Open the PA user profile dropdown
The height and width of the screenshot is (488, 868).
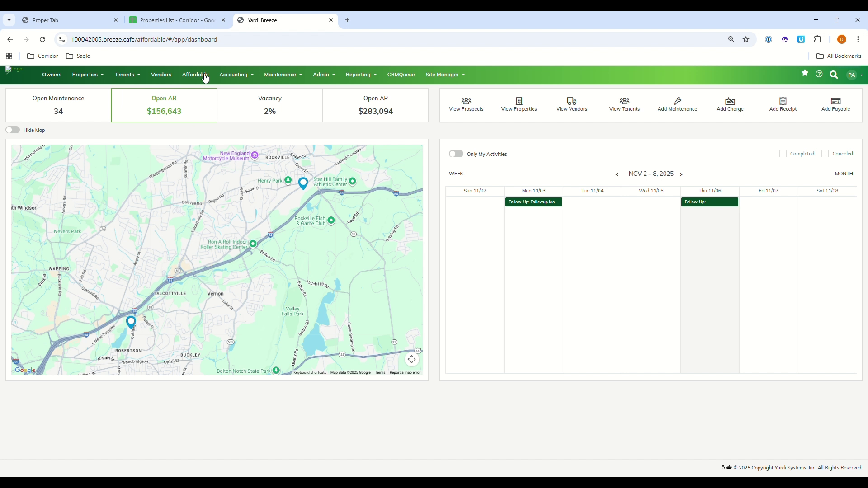[x=854, y=75]
